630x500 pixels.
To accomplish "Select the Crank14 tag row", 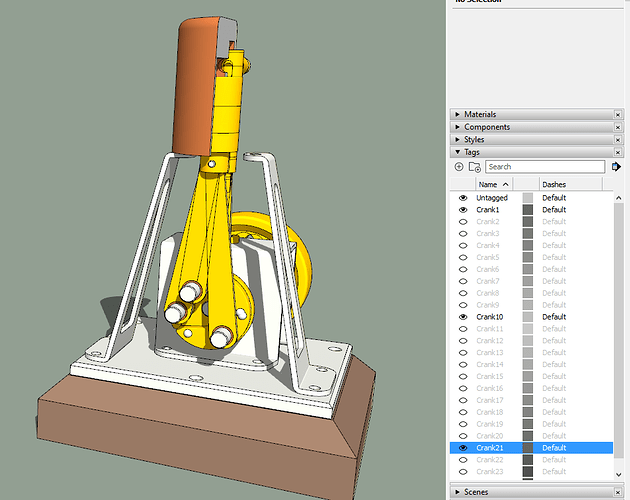I will click(490, 365).
